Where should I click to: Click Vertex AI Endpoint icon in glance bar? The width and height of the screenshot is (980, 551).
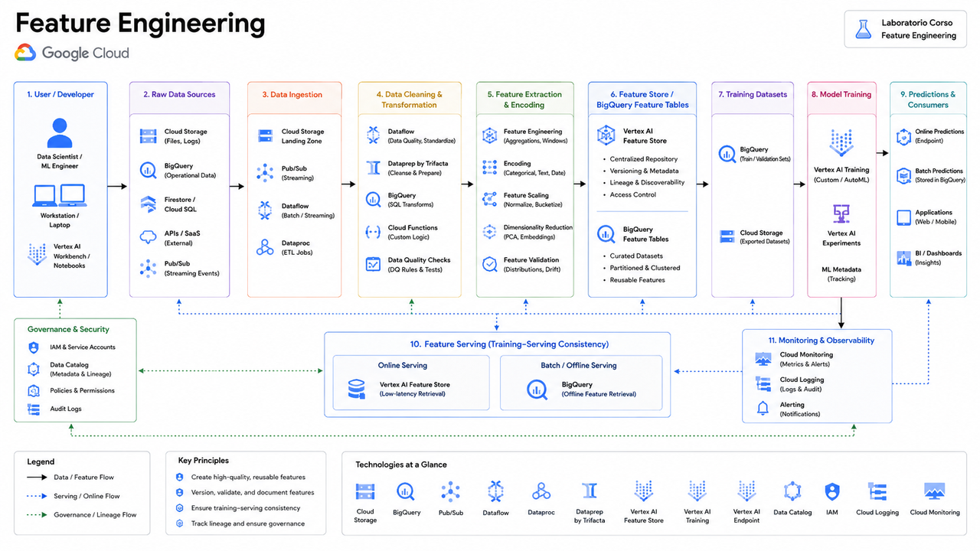746,491
